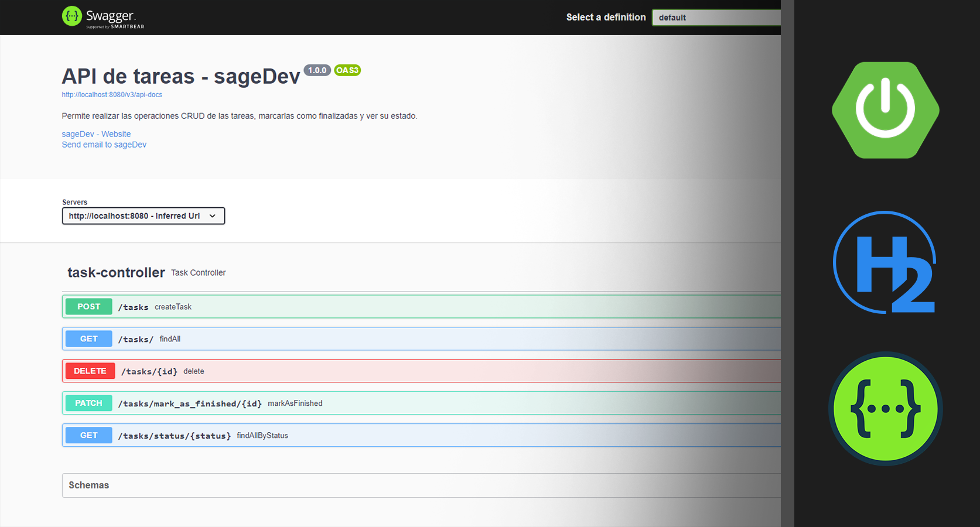
Task: Open the sageDev - Website link
Action: coord(96,134)
